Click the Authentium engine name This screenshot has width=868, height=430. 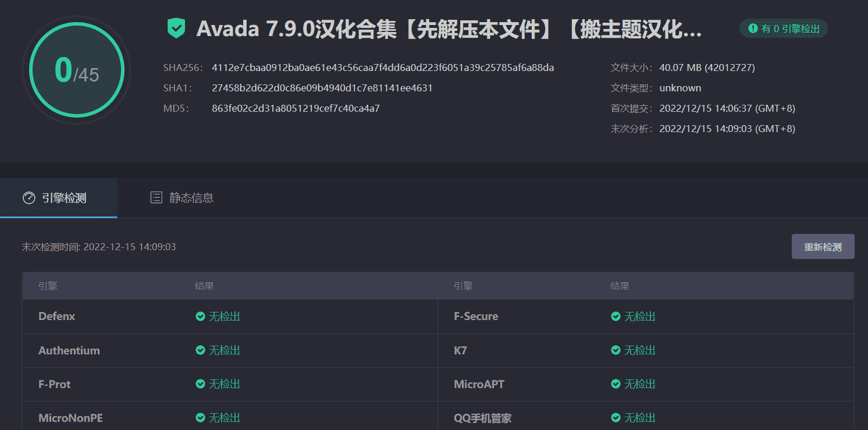tap(69, 350)
